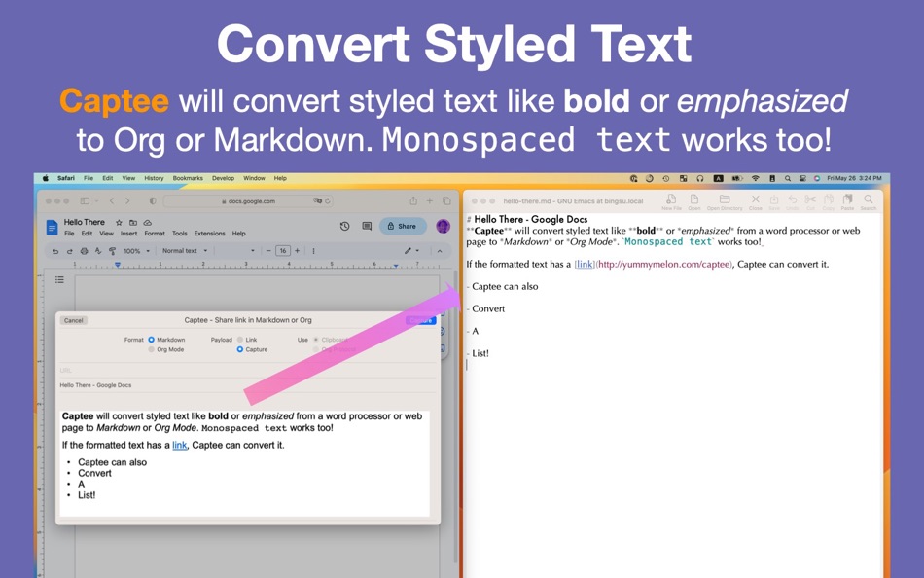The image size is (924, 578).
Task: Click Docs print icon
Action: point(85,251)
